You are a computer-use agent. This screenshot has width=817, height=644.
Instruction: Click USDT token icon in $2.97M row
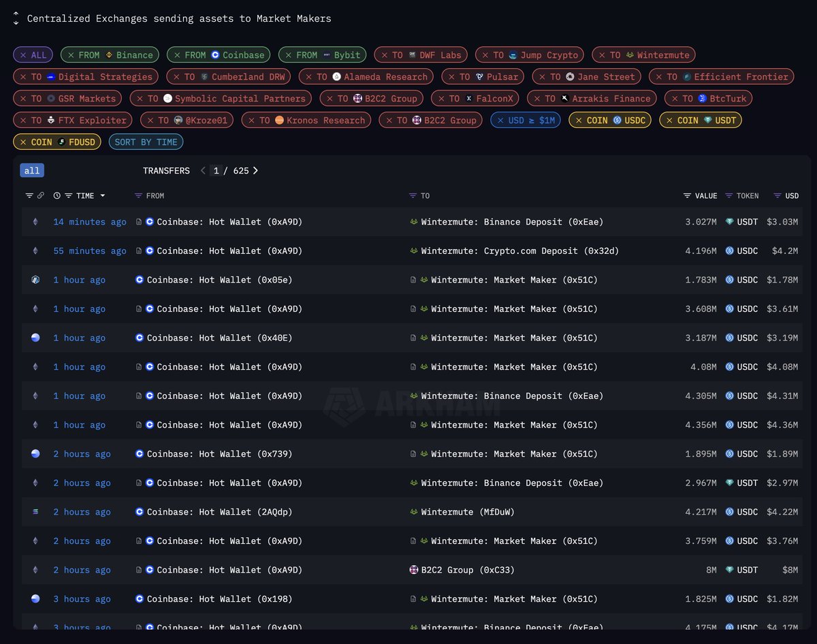(729, 483)
